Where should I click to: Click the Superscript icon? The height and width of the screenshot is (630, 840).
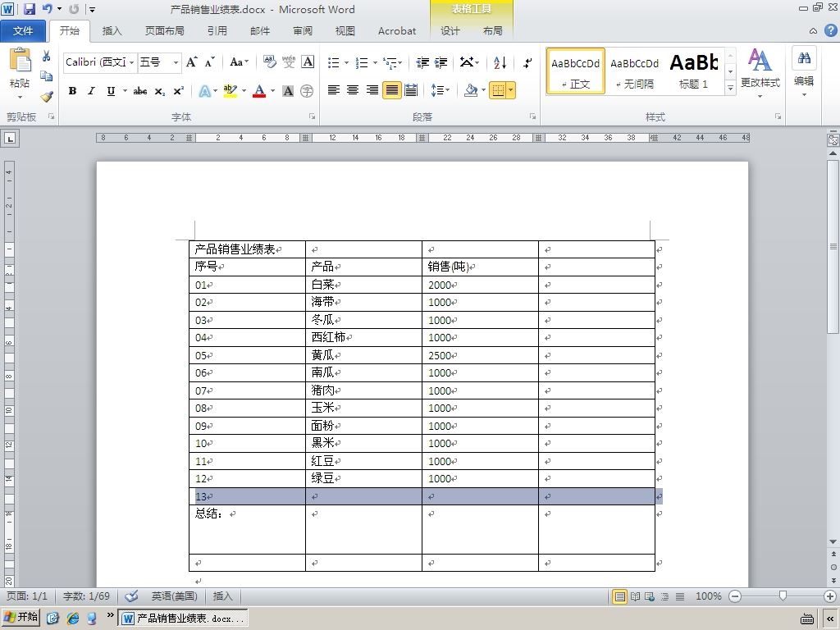pyautogui.click(x=178, y=91)
